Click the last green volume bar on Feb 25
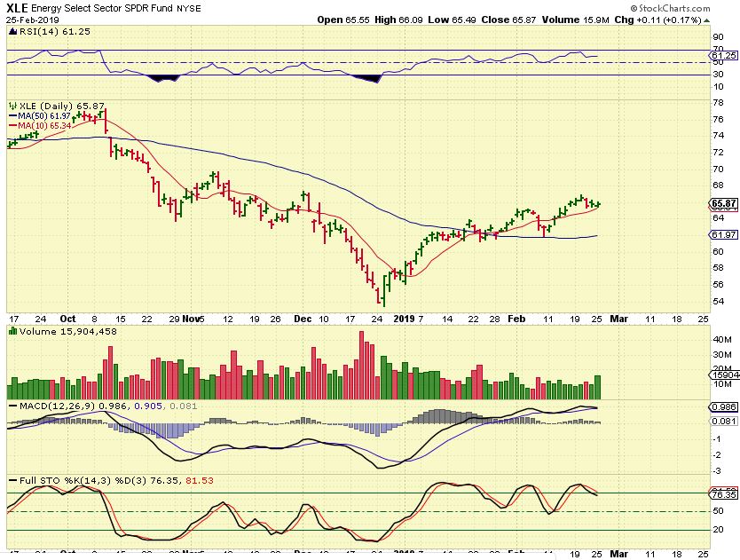 (x=598, y=387)
